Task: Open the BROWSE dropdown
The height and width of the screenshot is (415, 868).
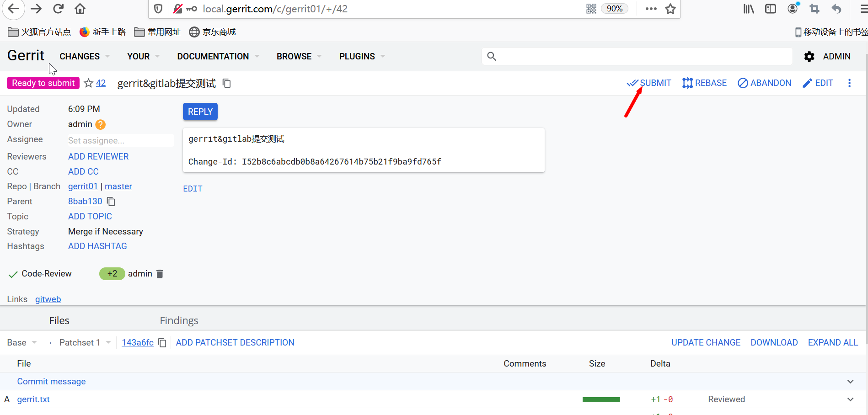Action: tap(299, 56)
